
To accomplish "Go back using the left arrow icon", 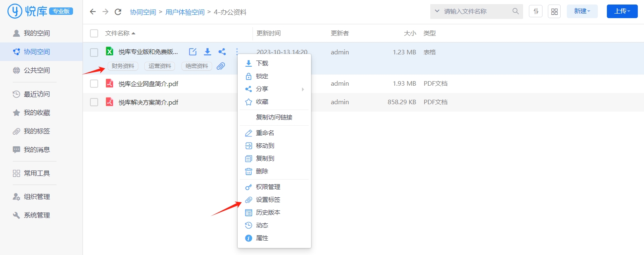I will (93, 12).
